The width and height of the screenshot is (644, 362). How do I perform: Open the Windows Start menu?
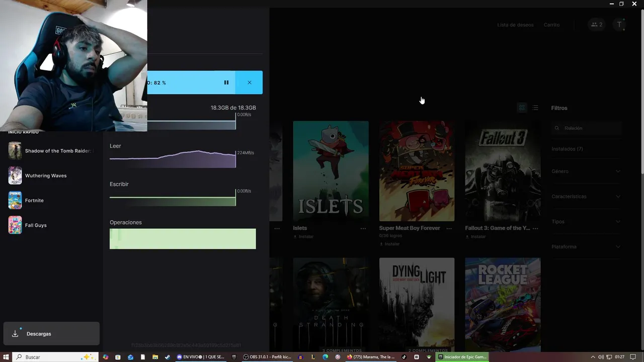pyautogui.click(x=6, y=357)
